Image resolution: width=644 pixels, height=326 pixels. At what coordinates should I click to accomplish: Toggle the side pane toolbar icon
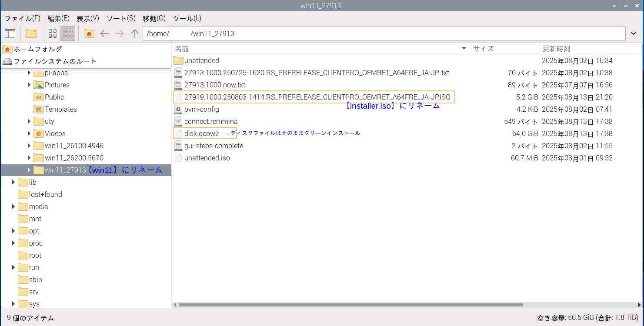coord(10,33)
